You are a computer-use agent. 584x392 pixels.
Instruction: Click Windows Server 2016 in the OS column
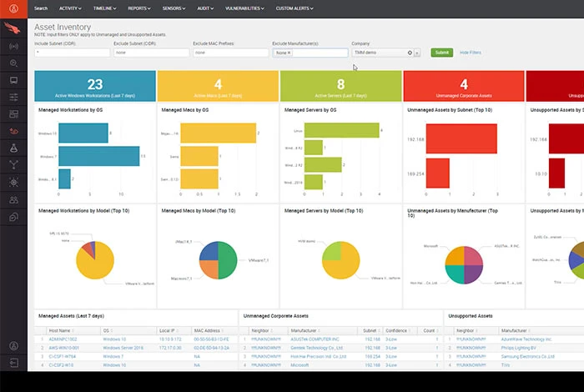(123, 348)
